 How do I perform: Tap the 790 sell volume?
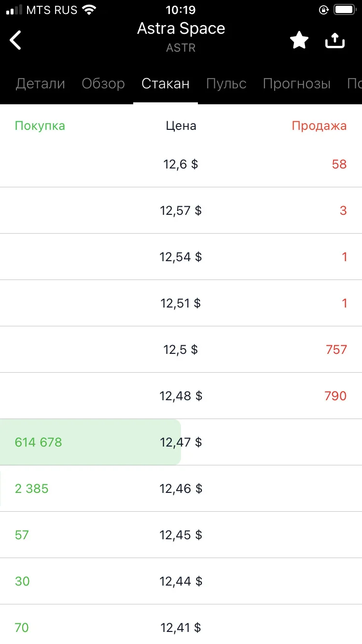pos(335,396)
